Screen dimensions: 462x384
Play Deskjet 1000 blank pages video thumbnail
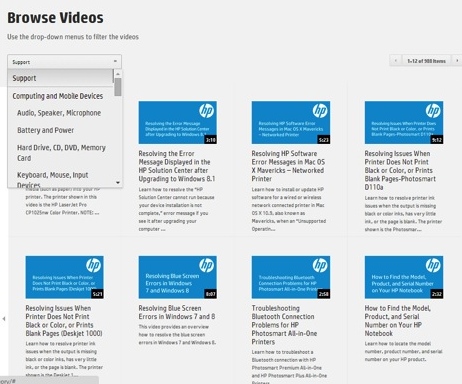click(64, 277)
